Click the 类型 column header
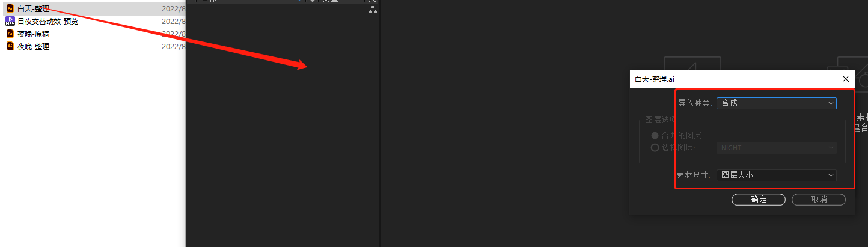The image size is (868, 247). coord(330,1)
